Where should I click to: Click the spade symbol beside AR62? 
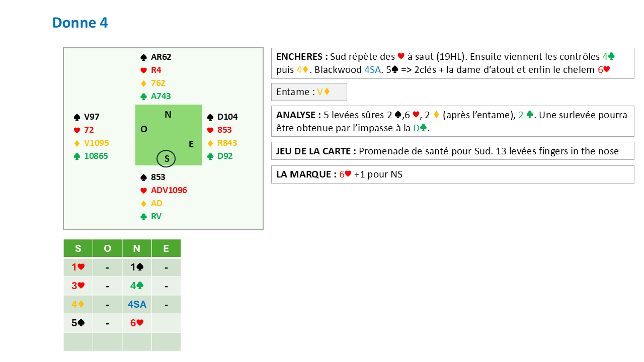[143, 57]
